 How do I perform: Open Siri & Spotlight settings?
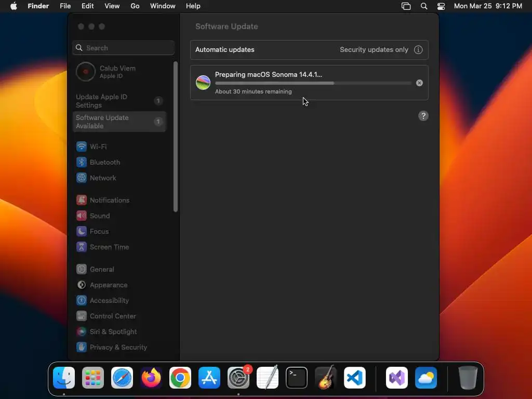click(119, 332)
